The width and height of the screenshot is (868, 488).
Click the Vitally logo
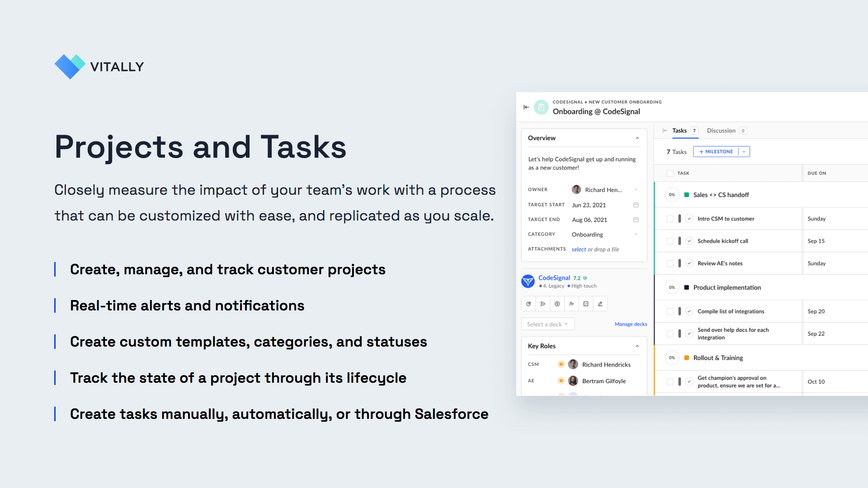(x=99, y=67)
